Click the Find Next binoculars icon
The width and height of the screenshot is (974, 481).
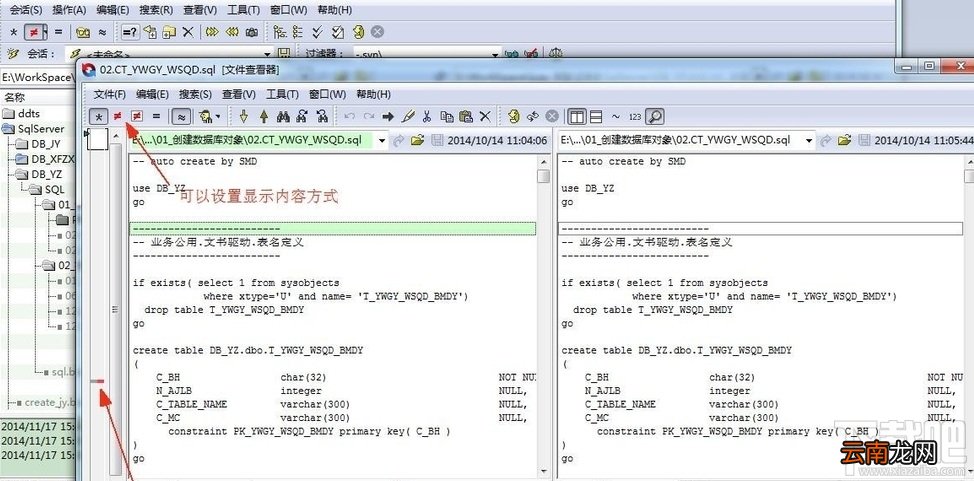(303, 116)
